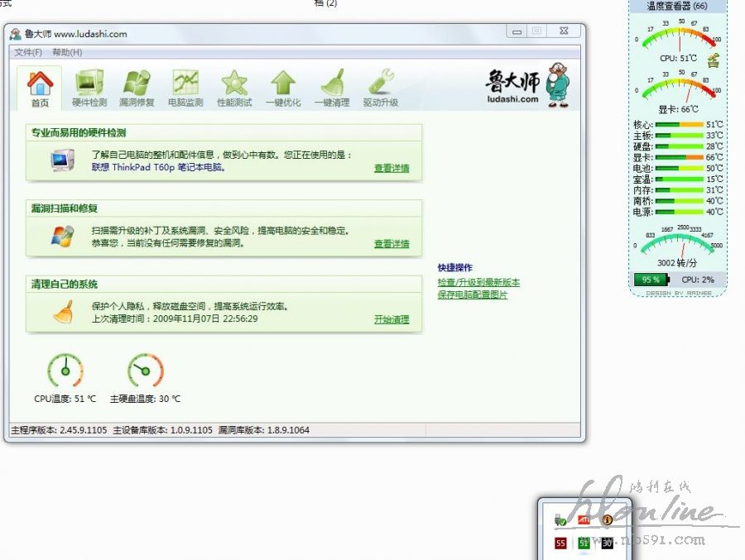The image size is (745, 560).
Task: Open 电脑监测 computer monitoring
Action: point(185,89)
